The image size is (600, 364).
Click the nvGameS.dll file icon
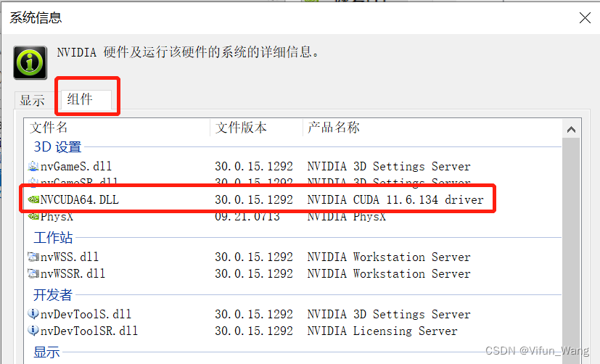click(x=33, y=166)
